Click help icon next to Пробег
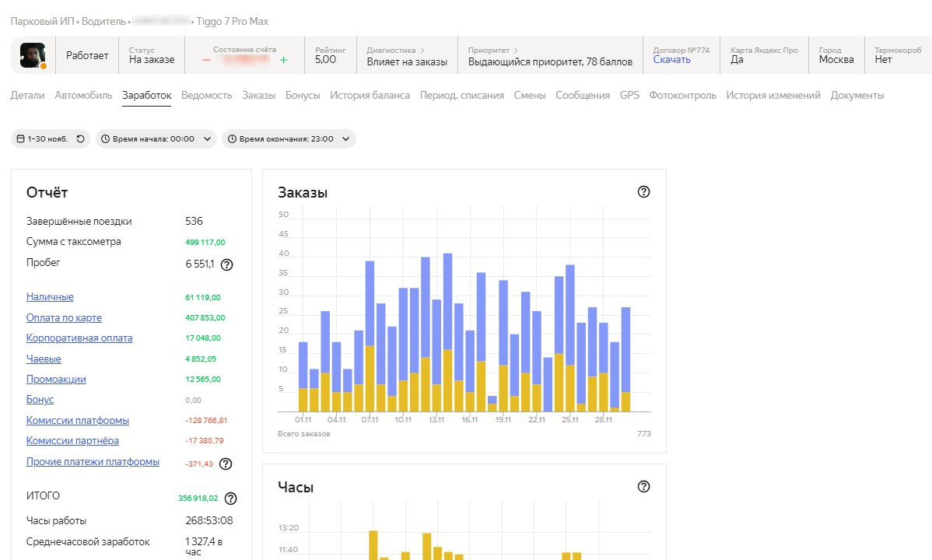932x560 pixels. click(x=226, y=264)
